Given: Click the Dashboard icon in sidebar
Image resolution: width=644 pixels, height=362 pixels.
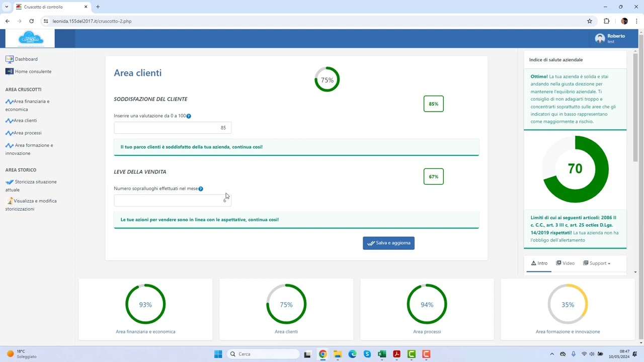Looking at the screenshot, I should pyautogui.click(x=9, y=59).
